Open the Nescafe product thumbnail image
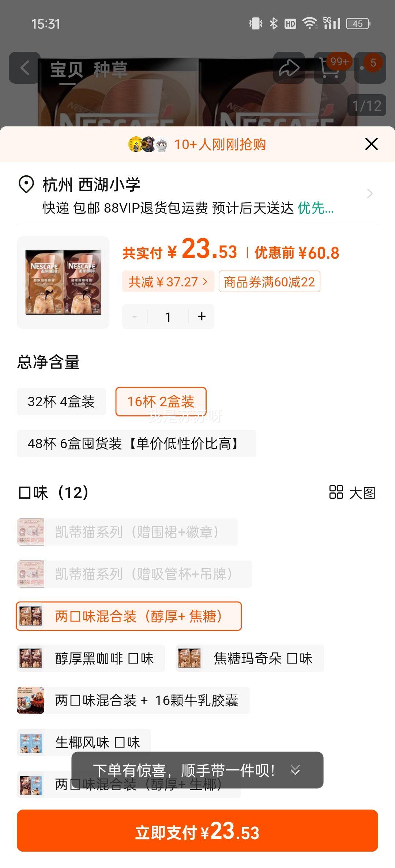Viewport: 395px width, 868px height. (x=63, y=282)
